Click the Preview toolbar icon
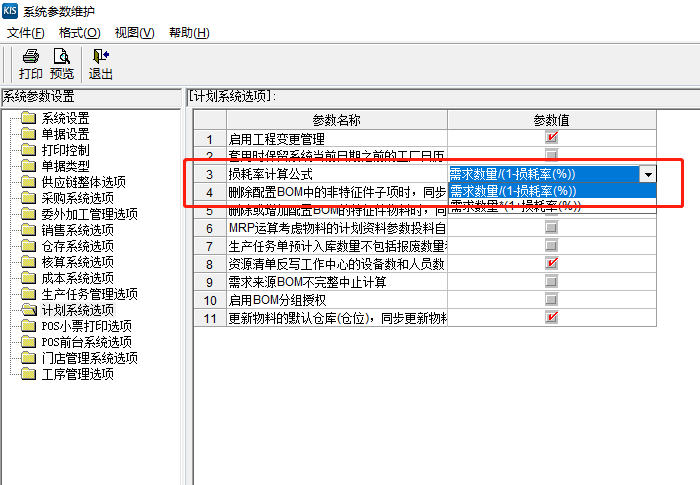This screenshot has width=700, height=485. (x=62, y=64)
